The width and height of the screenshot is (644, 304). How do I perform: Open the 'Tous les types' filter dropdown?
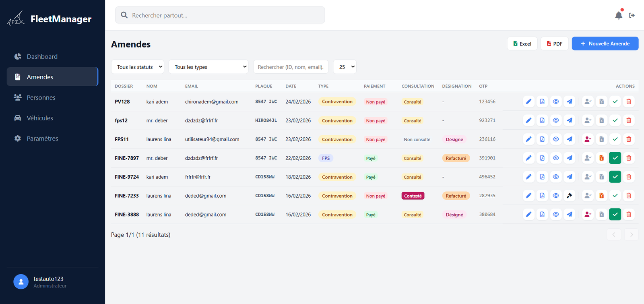coord(208,67)
